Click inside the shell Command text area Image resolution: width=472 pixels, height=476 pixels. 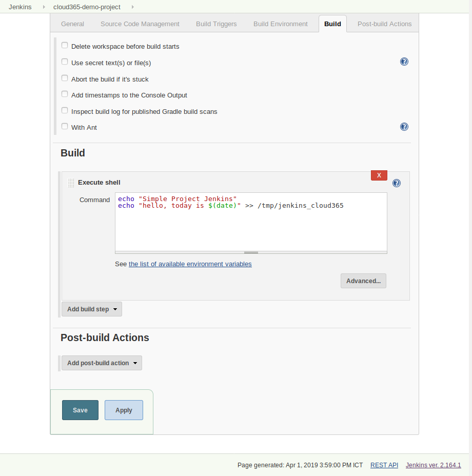[x=251, y=222]
